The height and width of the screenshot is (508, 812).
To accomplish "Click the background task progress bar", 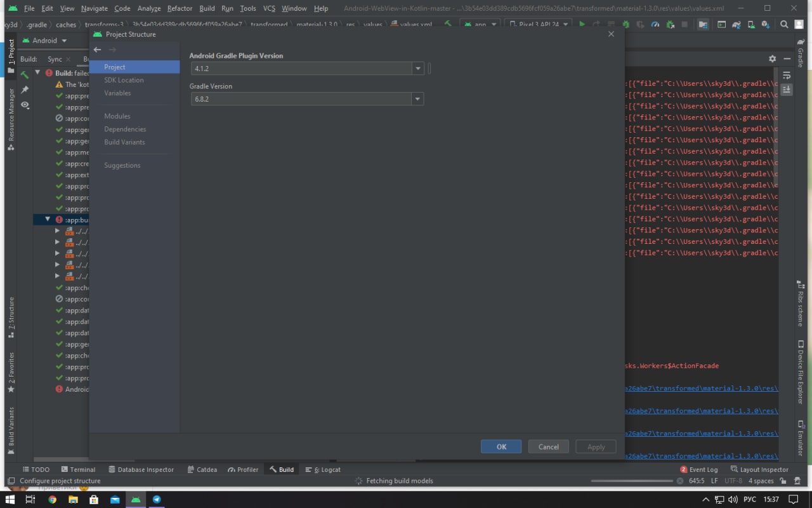I will tap(632, 481).
